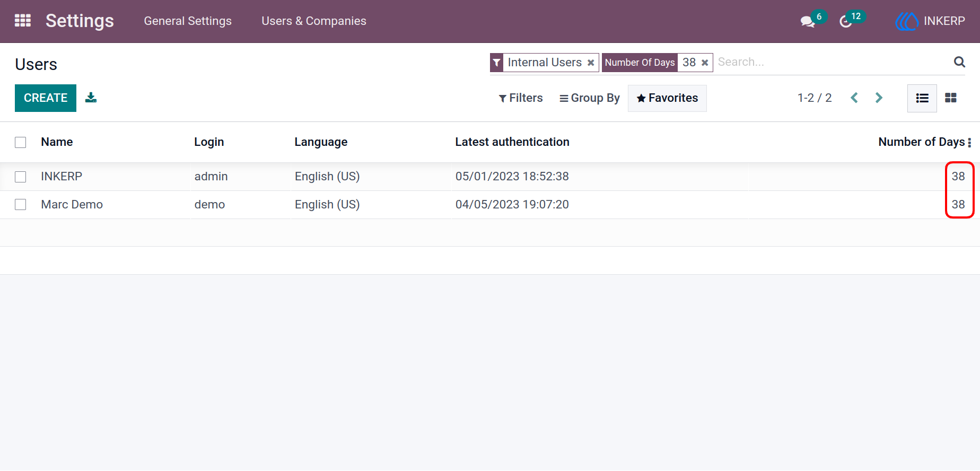The image size is (980, 471).
Task: Click the search magnifier icon
Action: (959, 62)
